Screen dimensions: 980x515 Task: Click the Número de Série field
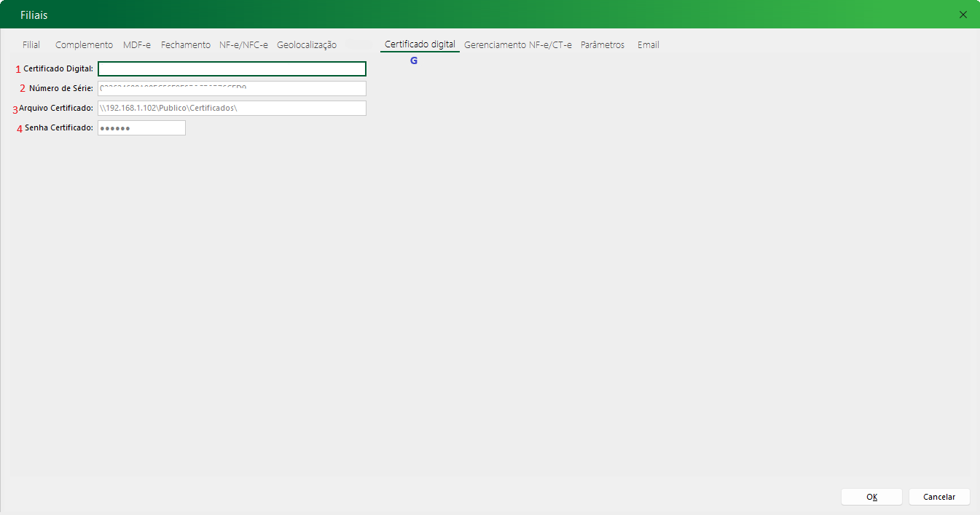pyautogui.click(x=232, y=89)
